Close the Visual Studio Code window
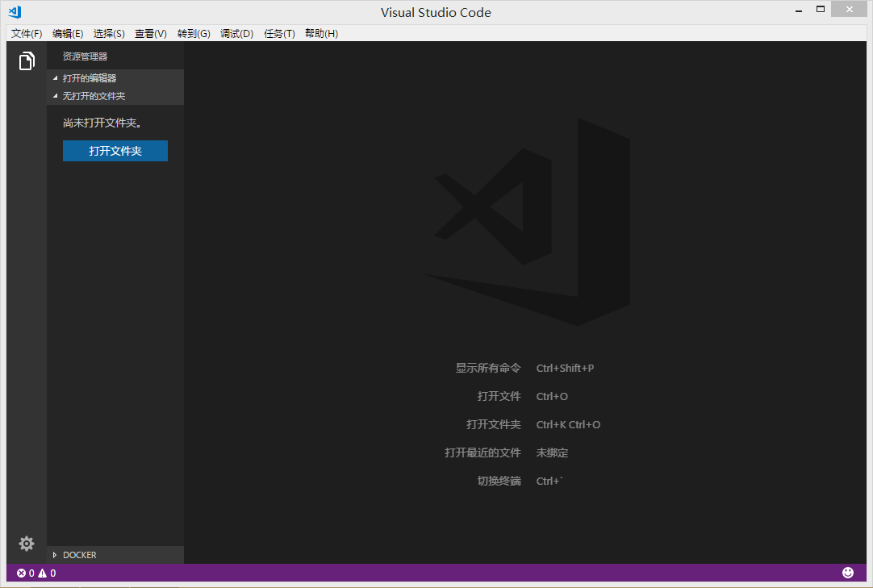873x588 pixels. tap(849, 9)
